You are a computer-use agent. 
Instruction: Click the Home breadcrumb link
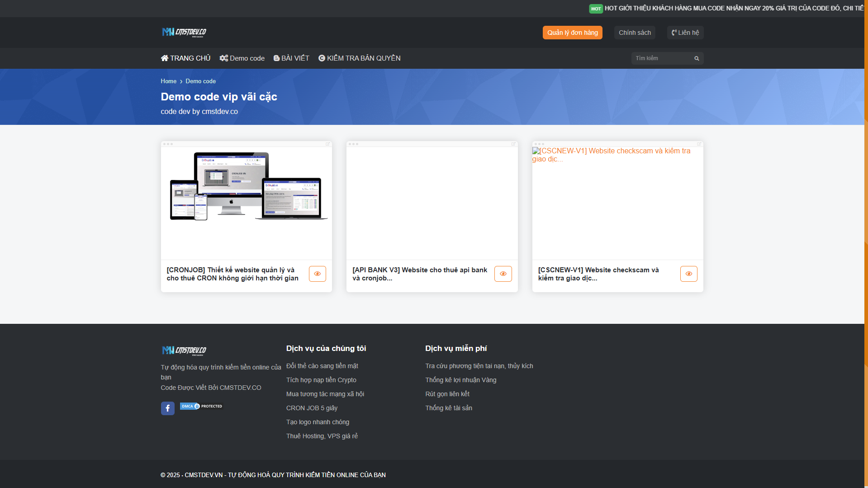(x=168, y=81)
